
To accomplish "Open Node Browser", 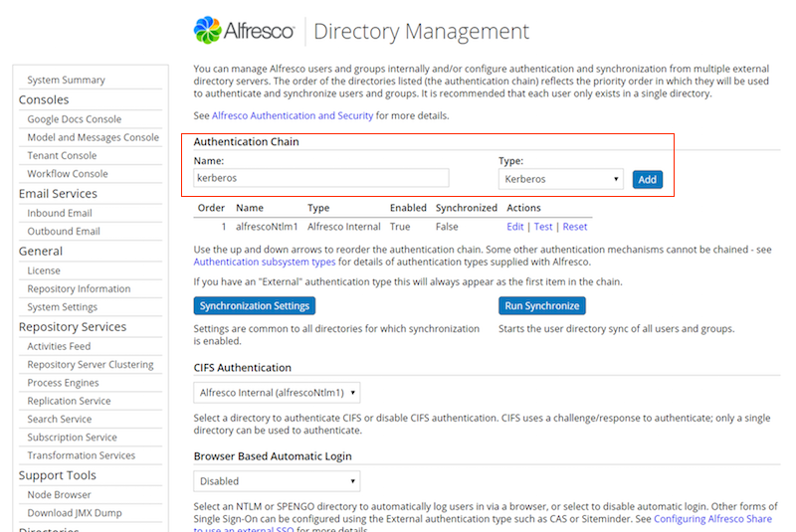I will pyautogui.click(x=59, y=495).
